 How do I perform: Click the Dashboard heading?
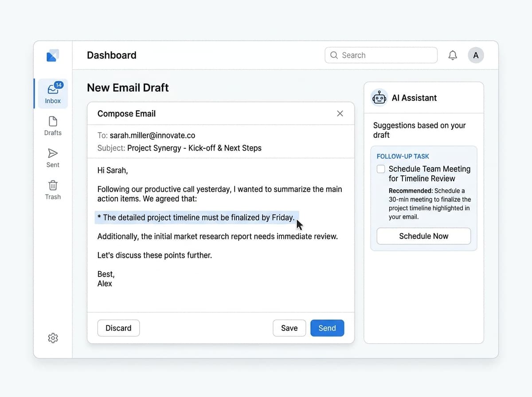coord(112,55)
